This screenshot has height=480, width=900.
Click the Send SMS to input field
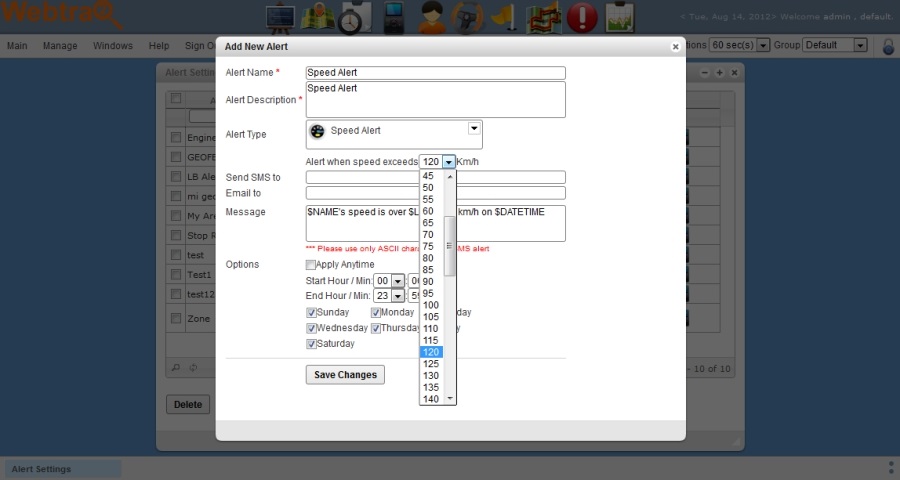(435, 178)
